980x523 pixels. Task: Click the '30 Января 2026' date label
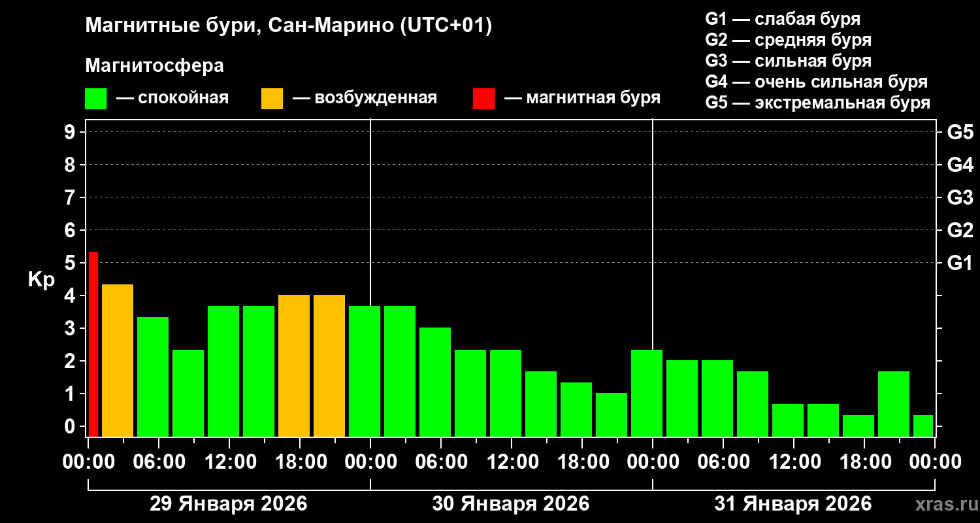click(511, 504)
